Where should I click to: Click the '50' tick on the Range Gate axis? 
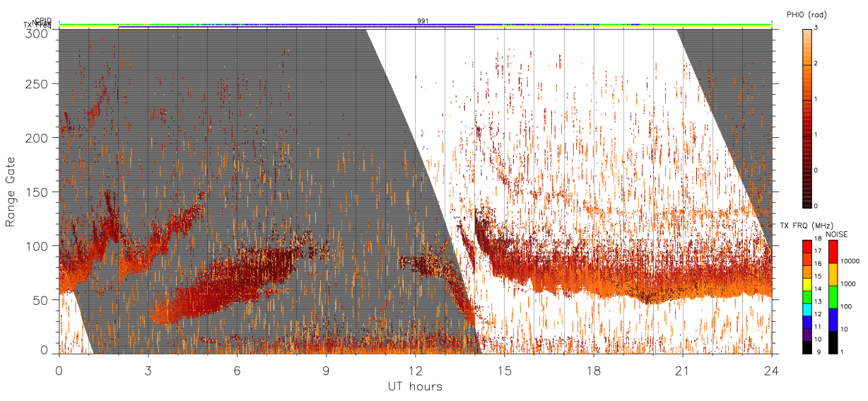(42, 300)
